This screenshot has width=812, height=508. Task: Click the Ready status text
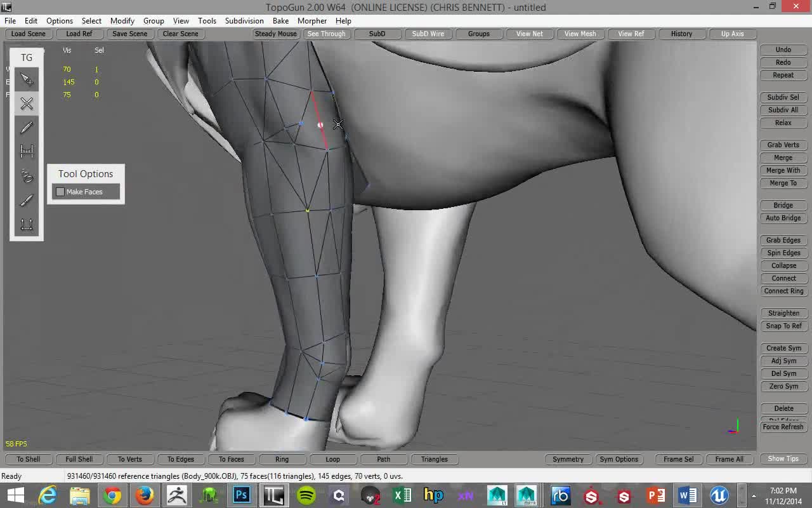[x=11, y=476]
